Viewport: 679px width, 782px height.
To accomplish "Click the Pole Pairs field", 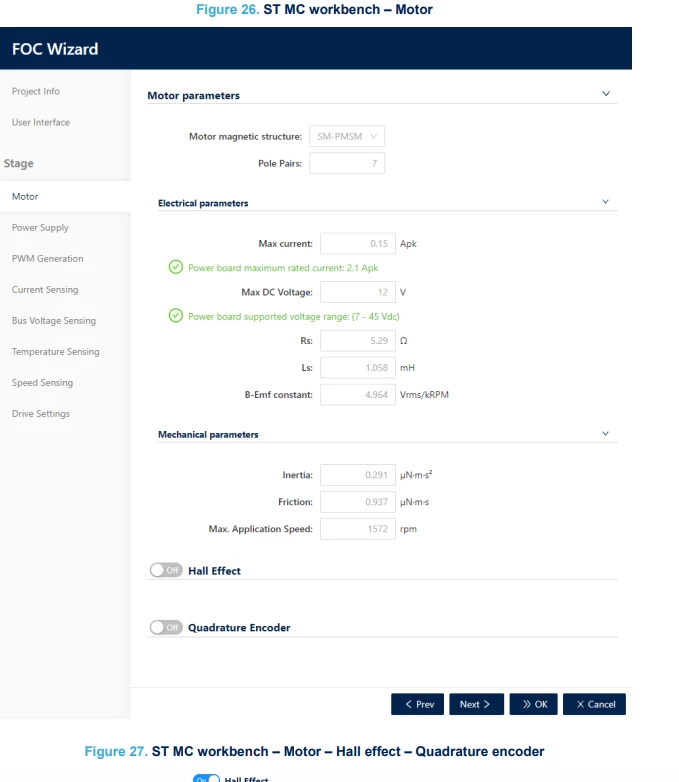I will click(347, 163).
